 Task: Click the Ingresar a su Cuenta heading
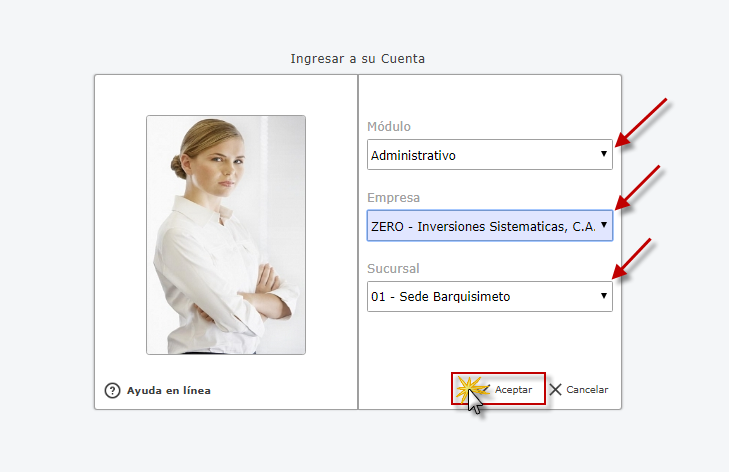pyautogui.click(x=357, y=59)
